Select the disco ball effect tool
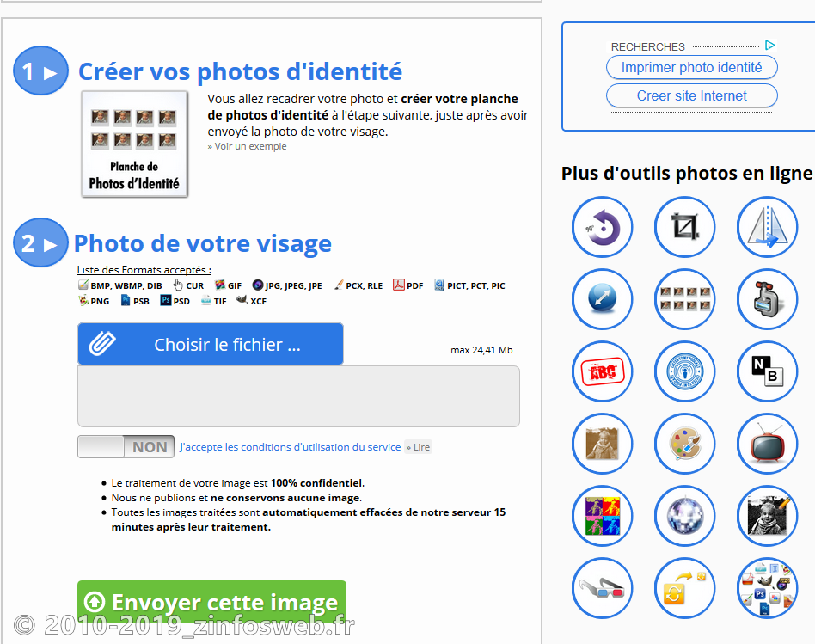Viewport: 815px width, 644px height. 684,516
